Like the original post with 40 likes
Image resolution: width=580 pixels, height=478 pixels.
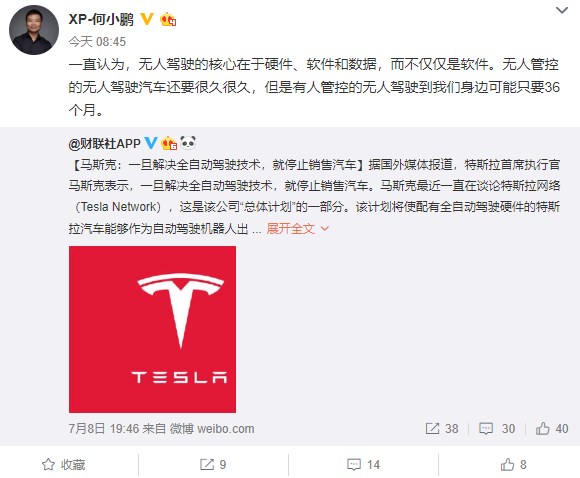click(552, 428)
